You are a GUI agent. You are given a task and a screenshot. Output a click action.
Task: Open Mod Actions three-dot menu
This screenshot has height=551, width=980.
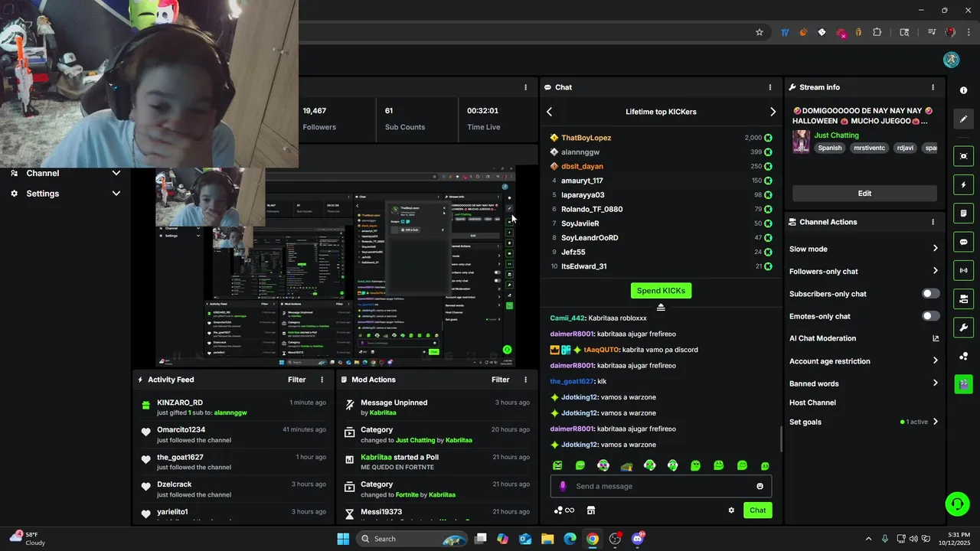(x=525, y=380)
